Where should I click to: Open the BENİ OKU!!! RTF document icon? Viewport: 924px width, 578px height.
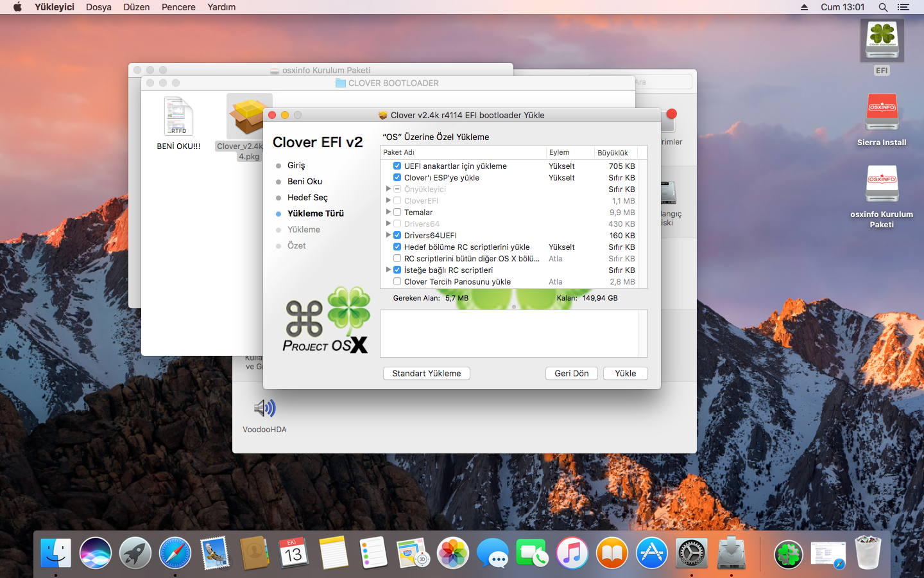(x=178, y=116)
